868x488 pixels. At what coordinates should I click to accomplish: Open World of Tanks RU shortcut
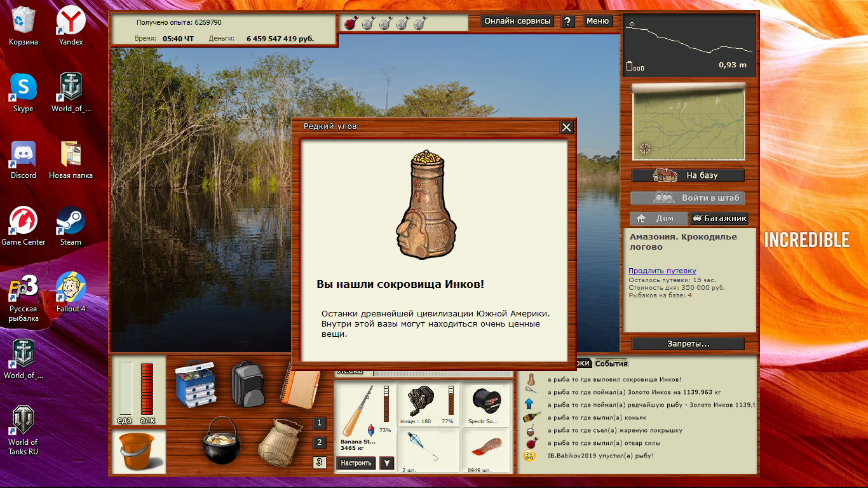pyautogui.click(x=23, y=429)
